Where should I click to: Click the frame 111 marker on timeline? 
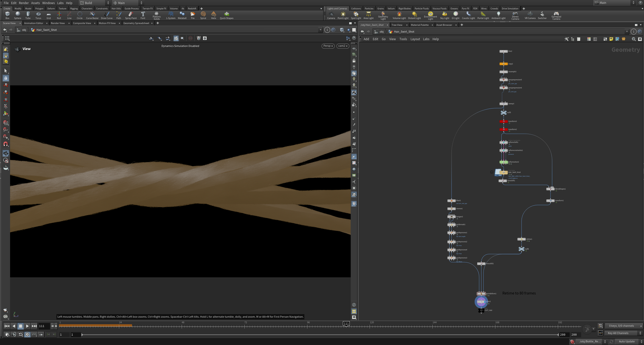(x=346, y=323)
